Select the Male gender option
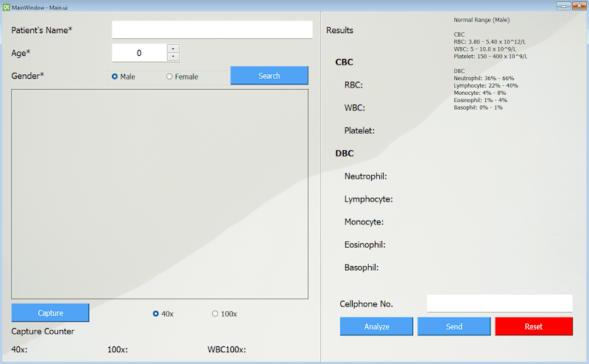The image size is (589, 364). [x=124, y=76]
